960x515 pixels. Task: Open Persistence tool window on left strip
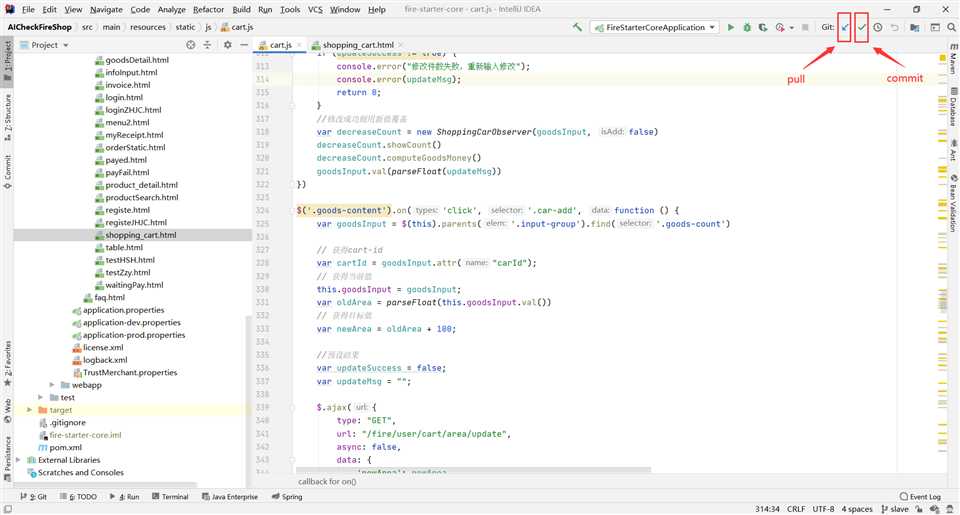tap(7, 458)
